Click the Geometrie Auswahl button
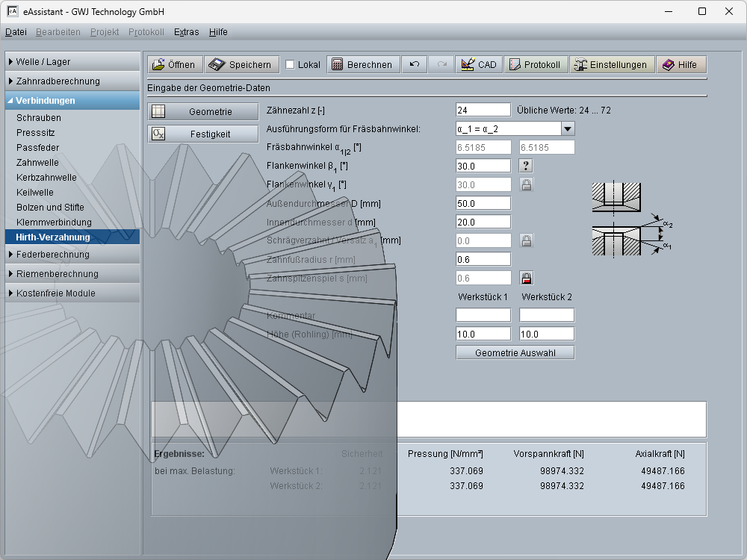The width and height of the screenshot is (747, 560). click(x=515, y=352)
